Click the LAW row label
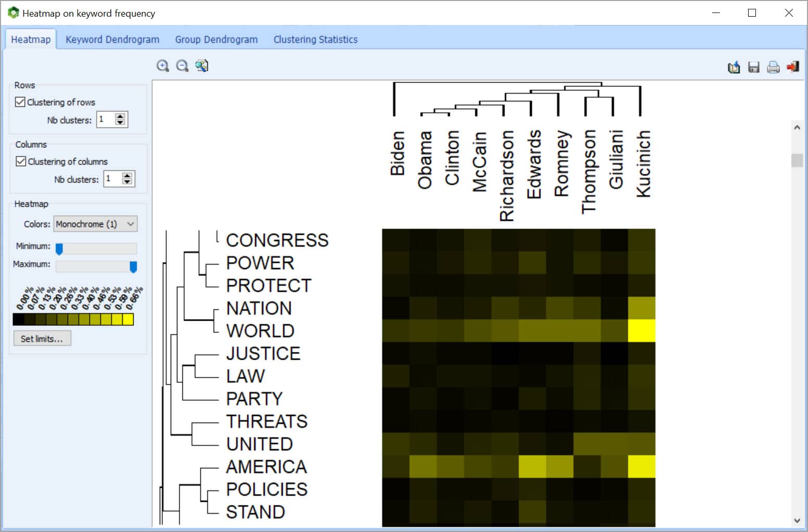 245,376
